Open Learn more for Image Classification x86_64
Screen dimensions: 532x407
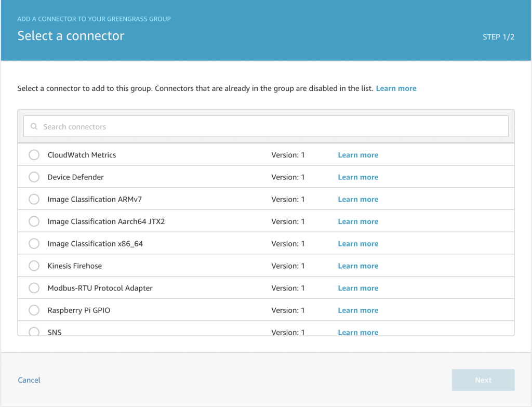pyautogui.click(x=358, y=244)
